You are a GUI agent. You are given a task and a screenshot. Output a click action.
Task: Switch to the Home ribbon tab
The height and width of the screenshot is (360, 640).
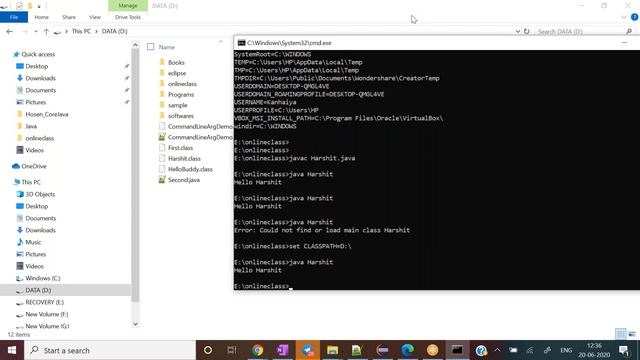pyautogui.click(x=42, y=17)
